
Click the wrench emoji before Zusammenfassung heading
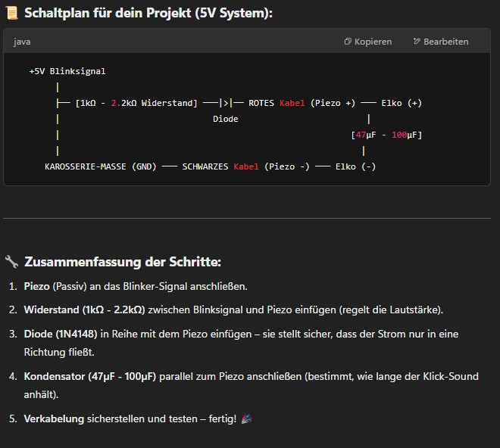click(x=11, y=262)
